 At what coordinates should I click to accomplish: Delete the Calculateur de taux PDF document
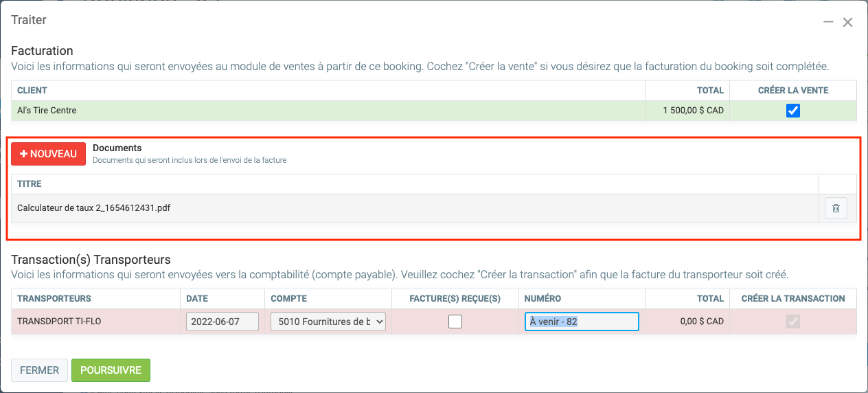(836, 208)
